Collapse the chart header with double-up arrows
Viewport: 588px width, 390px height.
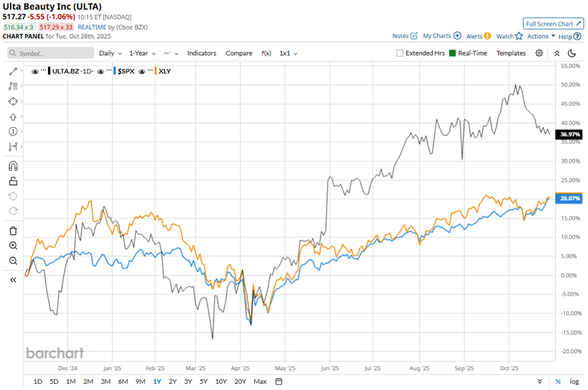click(557, 53)
